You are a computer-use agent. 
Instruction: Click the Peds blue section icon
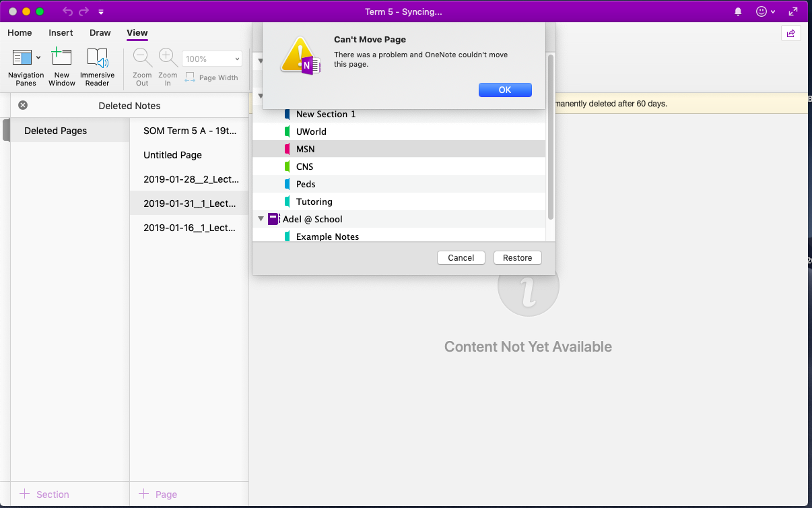(287, 184)
